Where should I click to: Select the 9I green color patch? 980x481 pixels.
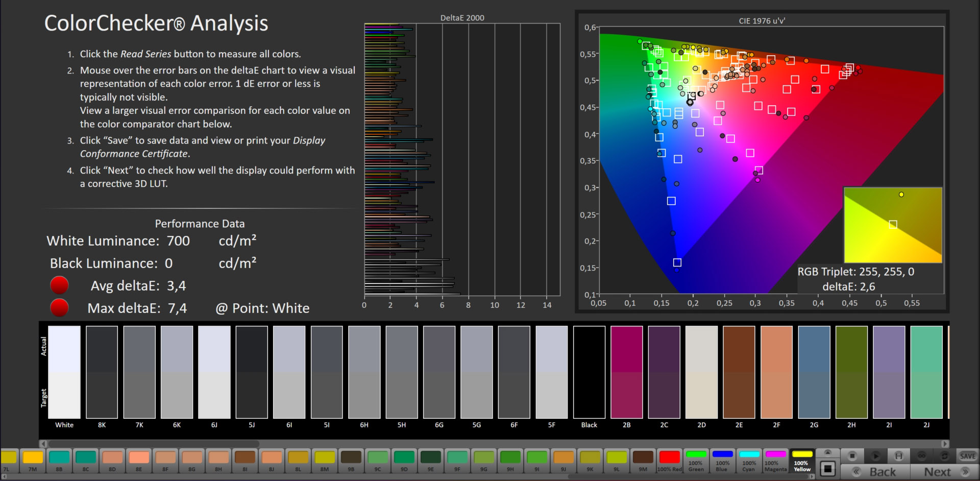click(x=536, y=460)
